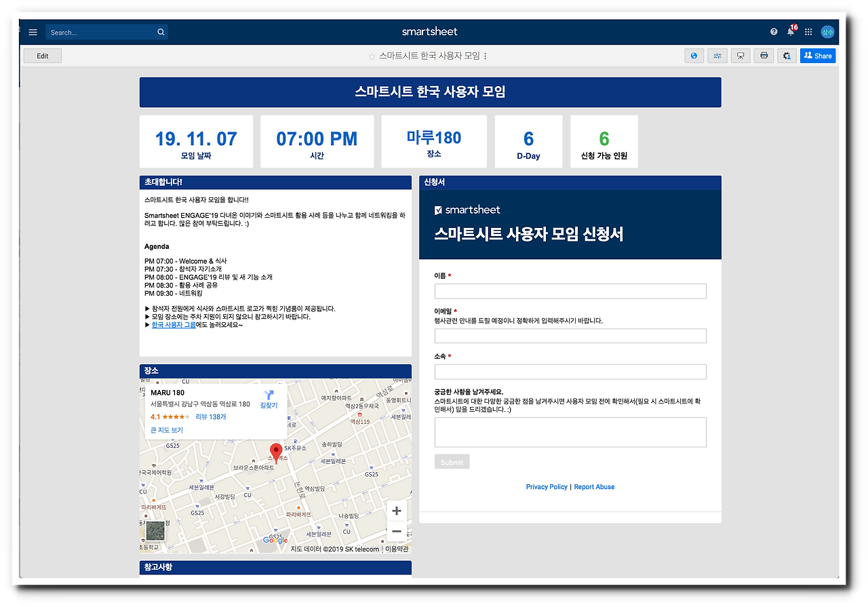The width and height of the screenshot is (868, 607).
Task: Click the 스마트시트 사용자 모임 신청서 form title
Action: click(529, 235)
